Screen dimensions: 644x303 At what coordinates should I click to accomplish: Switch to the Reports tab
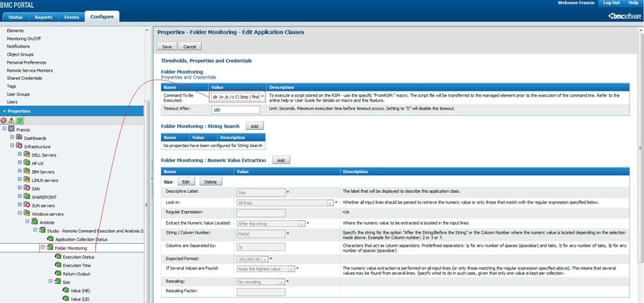point(44,16)
